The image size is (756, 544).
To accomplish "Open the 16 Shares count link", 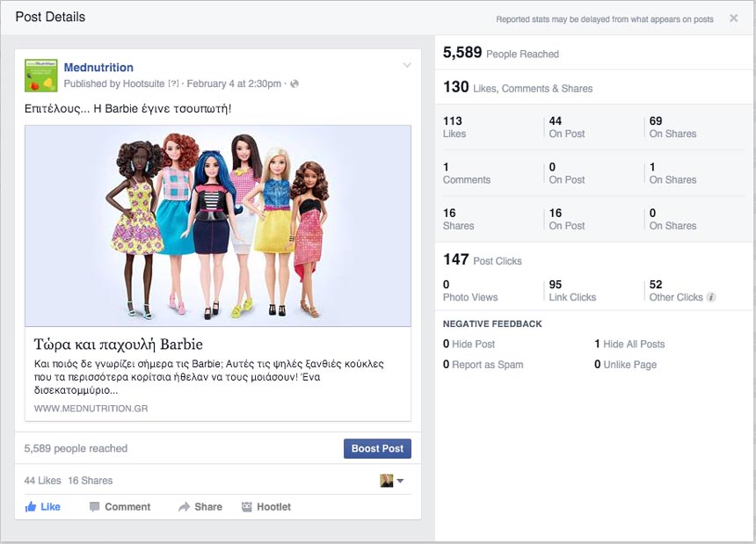I will tap(91, 481).
